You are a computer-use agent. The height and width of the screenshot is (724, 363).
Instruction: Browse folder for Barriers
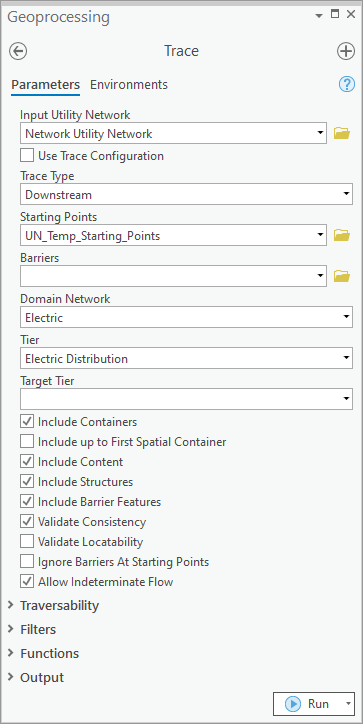point(342,276)
